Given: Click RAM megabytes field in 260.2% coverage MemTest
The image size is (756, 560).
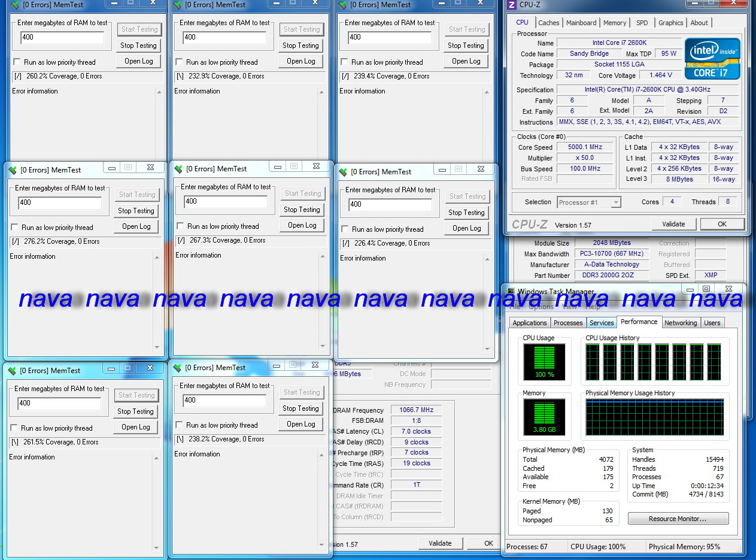Looking at the screenshot, I should [x=62, y=37].
